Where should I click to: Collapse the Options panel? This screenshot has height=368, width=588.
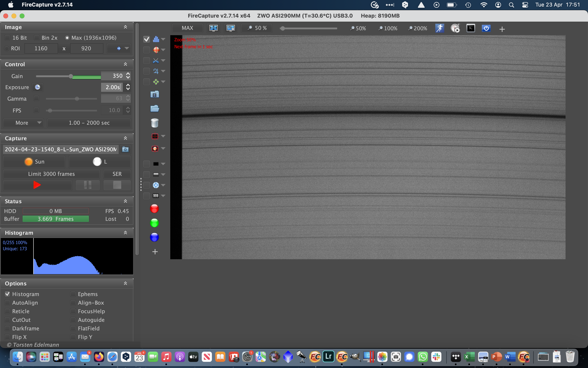pyautogui.click(x=125, y=283)
